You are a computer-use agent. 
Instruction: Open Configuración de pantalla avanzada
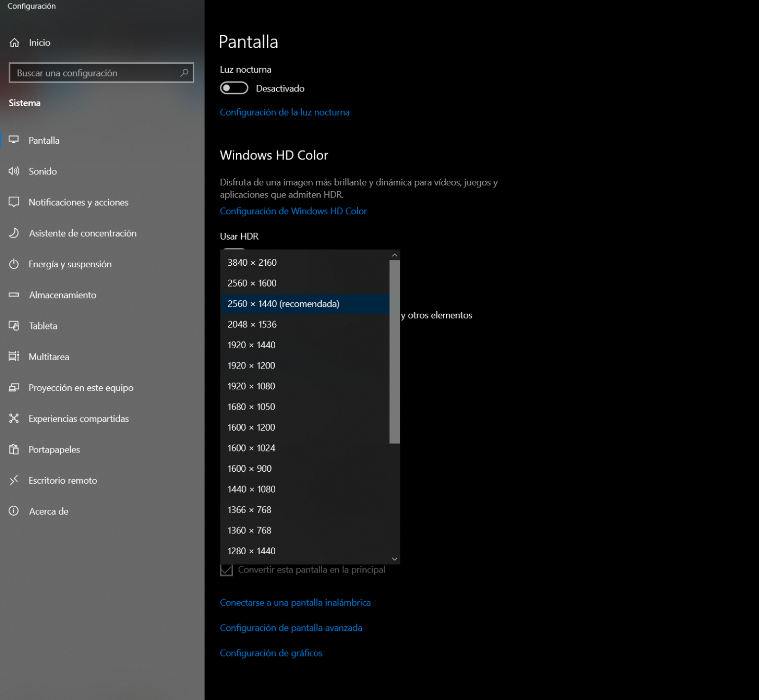pyautogui.click(x=291, y=628)
